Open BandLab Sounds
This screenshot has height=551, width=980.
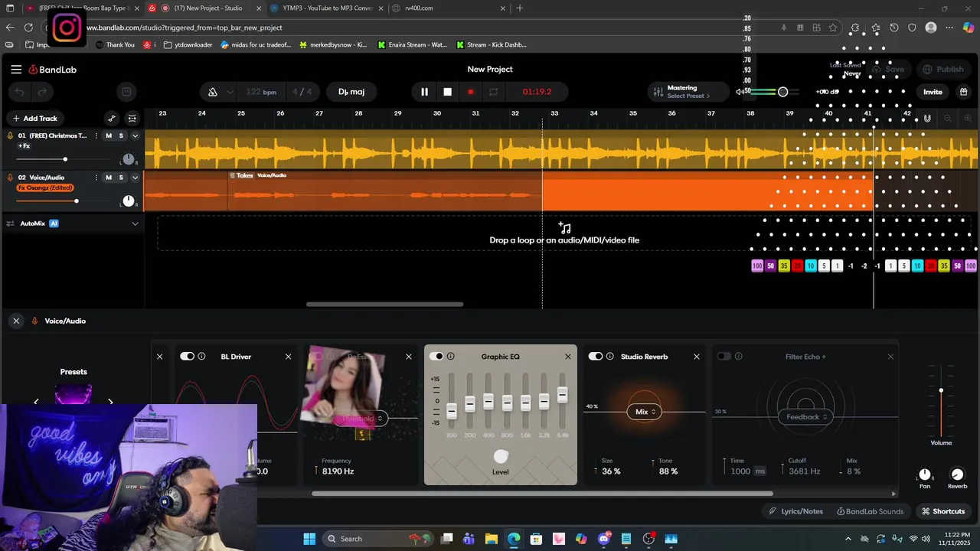coord(871,511)
